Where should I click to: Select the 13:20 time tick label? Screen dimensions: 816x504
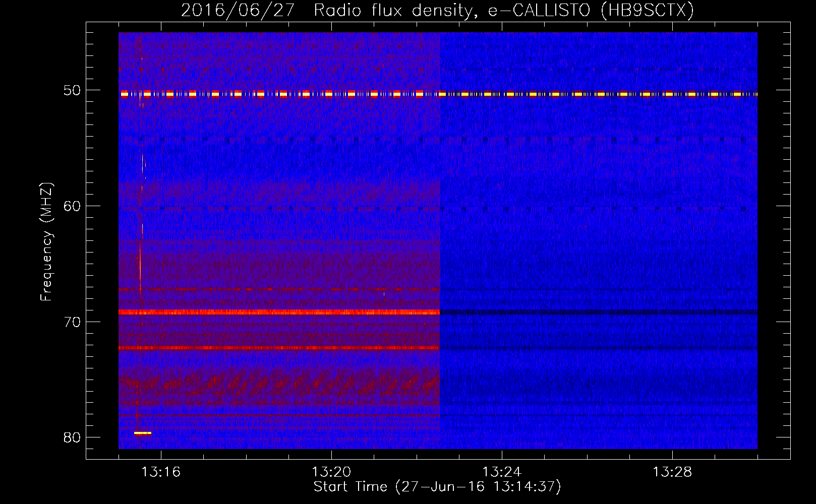click(x=331, y=472)
